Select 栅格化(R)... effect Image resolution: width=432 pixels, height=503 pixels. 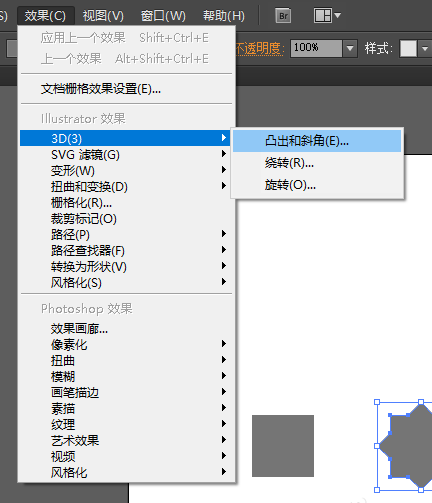point(125,202)
